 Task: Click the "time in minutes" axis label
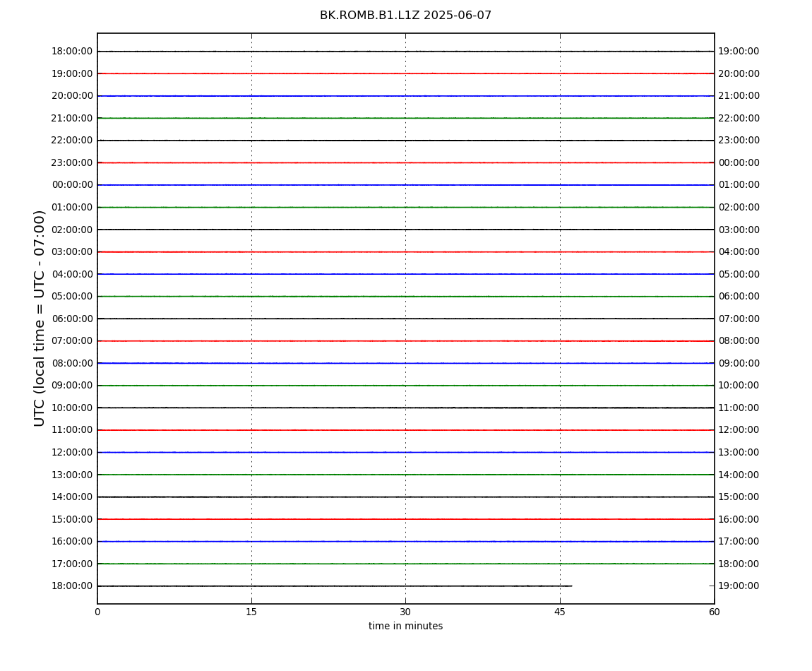pyautogui.click(x=405, y=626)
